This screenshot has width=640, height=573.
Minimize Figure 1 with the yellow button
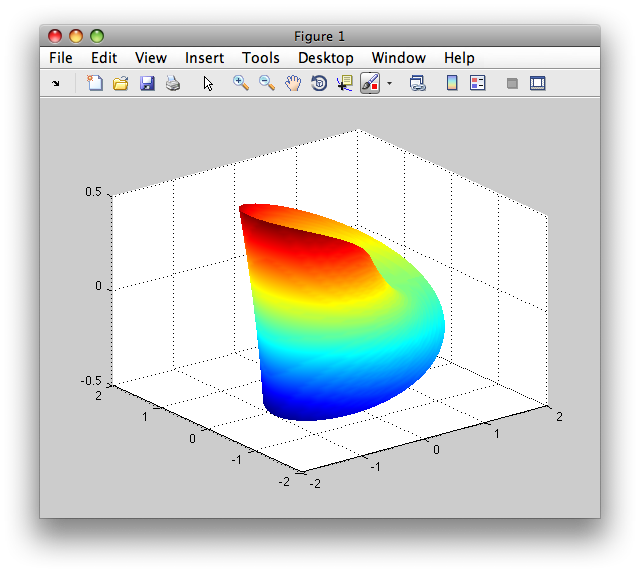point(76,36)
